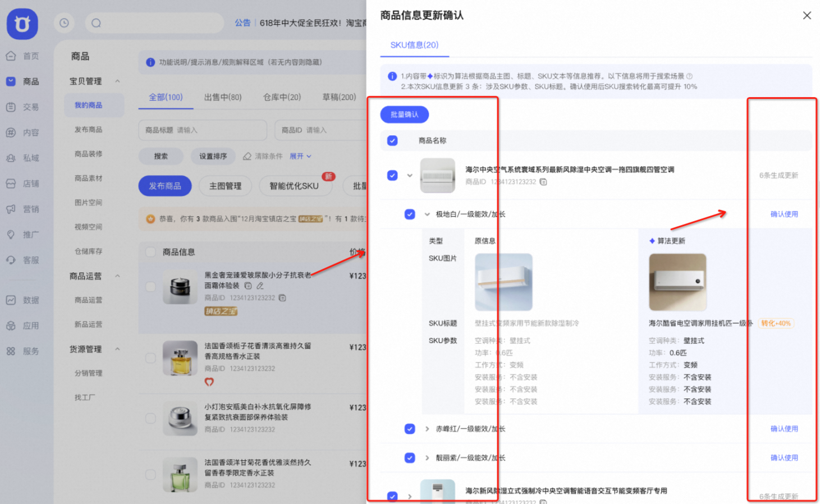Switch to 仓库中(20) tab

point(282,97)
